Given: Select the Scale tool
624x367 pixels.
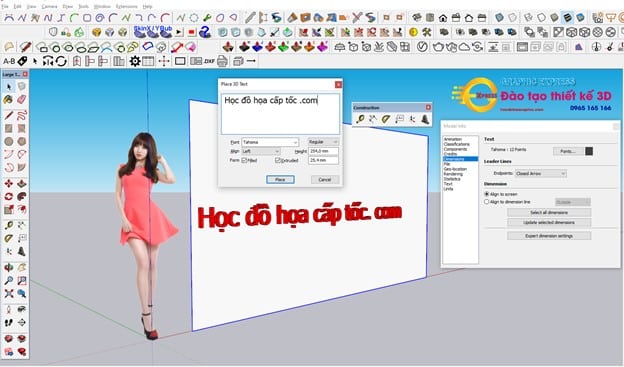Looking at the screenshot, I should point(9,209).
